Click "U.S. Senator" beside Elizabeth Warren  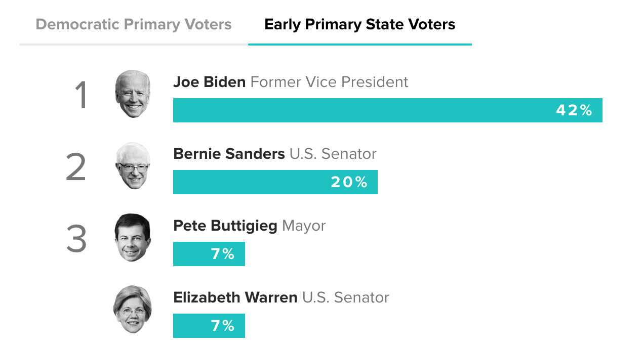pyautogui.click(x=346, y=297)
